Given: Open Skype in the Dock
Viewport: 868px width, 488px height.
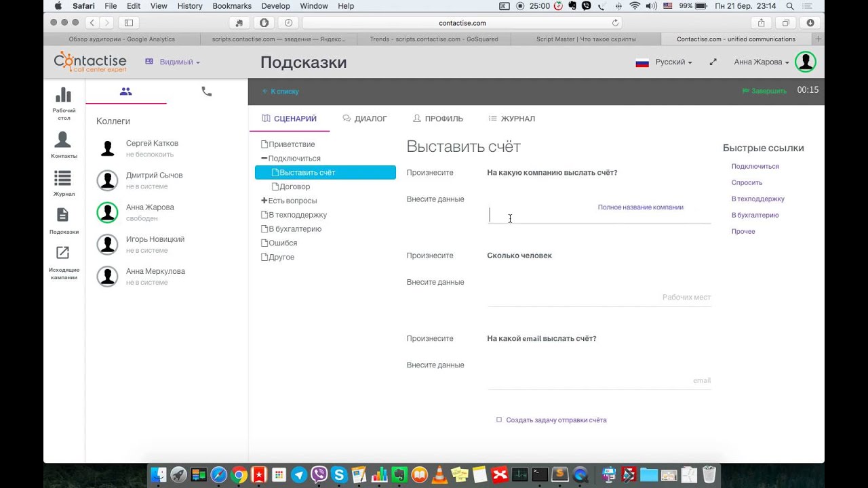Looking at the screenshot, I should point(338,474).
